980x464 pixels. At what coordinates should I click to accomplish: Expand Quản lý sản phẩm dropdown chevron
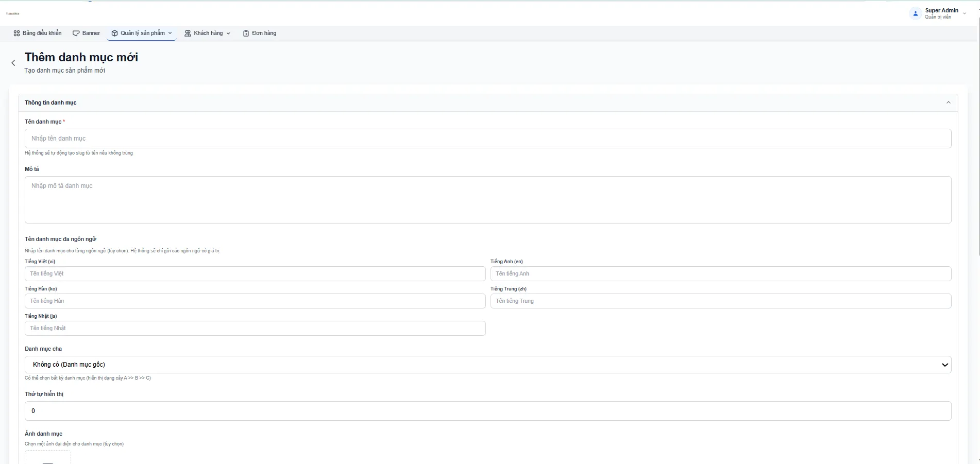170,33
